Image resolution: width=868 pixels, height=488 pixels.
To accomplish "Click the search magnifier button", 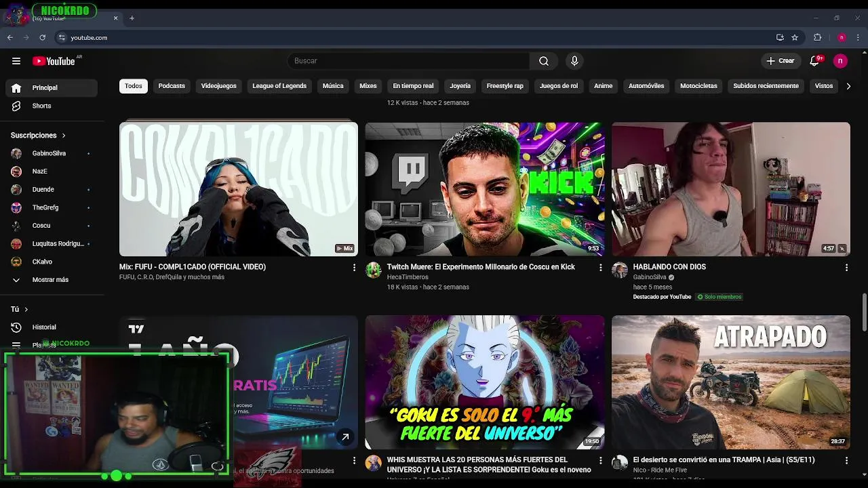I will pos(544,61).
